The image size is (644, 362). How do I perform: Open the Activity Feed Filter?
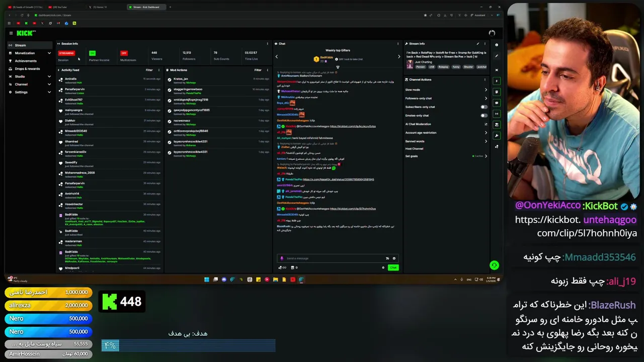(149, 70)
